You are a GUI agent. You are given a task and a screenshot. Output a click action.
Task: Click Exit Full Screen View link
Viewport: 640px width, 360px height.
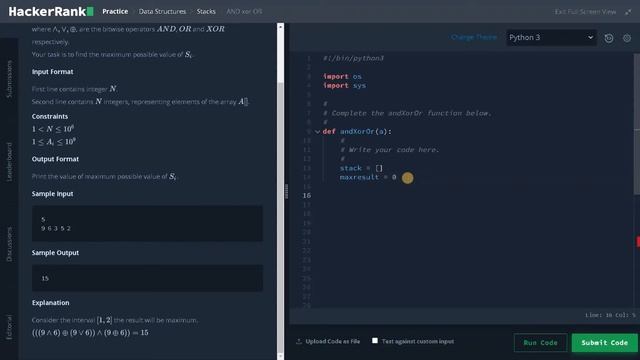(x=585, y=12)
